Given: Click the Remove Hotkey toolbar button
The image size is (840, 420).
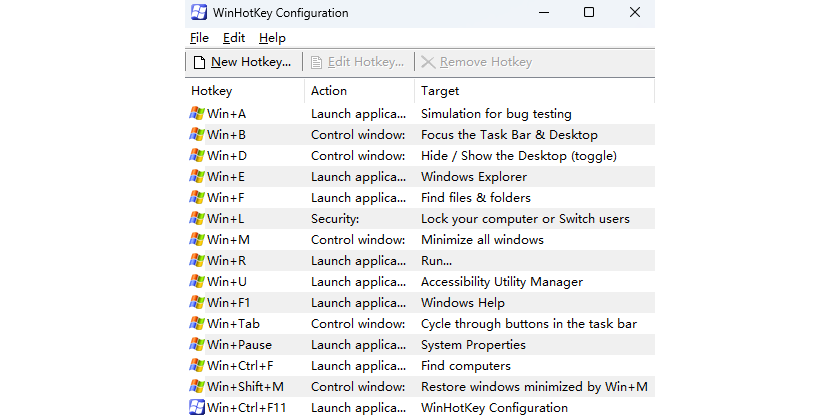Looking at the screenshot, I should tap(476, 62).
